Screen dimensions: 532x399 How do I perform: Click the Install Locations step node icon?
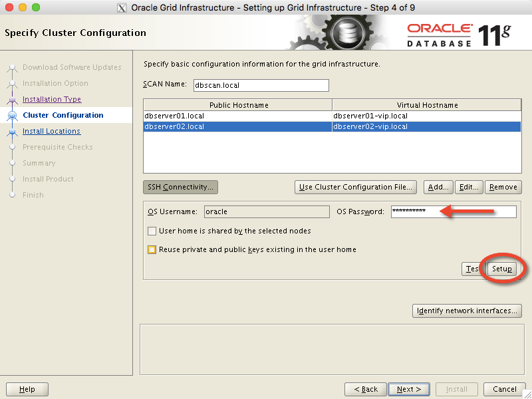[12, 131]
